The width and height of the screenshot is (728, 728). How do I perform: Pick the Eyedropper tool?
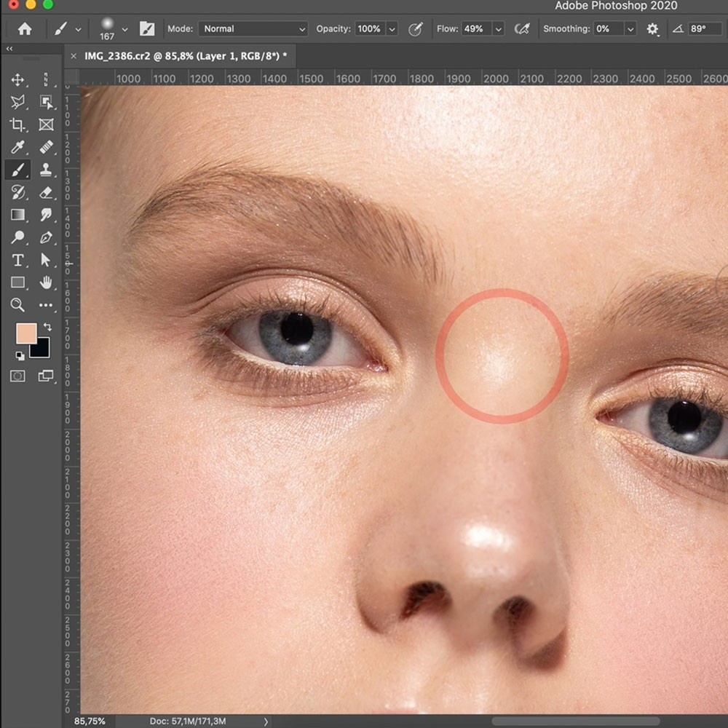(x=17, y=148)
